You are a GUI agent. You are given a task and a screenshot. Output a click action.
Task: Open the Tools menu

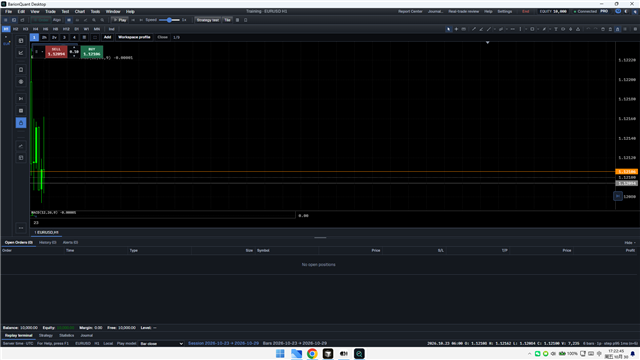pos(95,11)
